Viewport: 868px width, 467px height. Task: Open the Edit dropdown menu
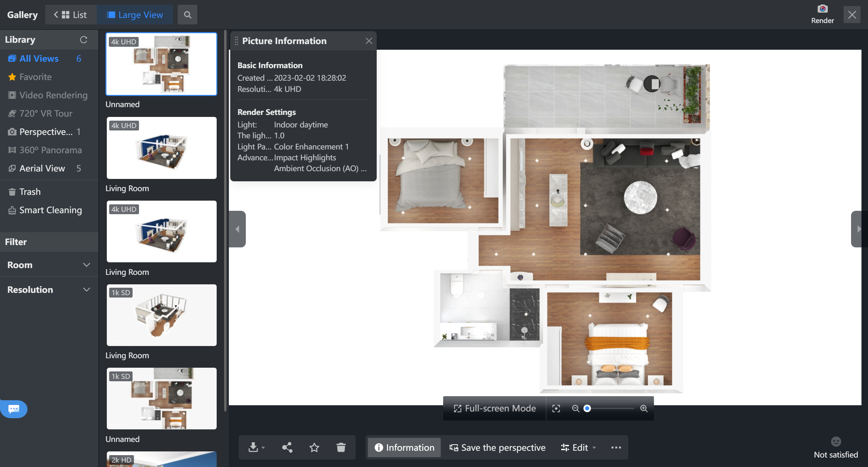coord(578,447)
